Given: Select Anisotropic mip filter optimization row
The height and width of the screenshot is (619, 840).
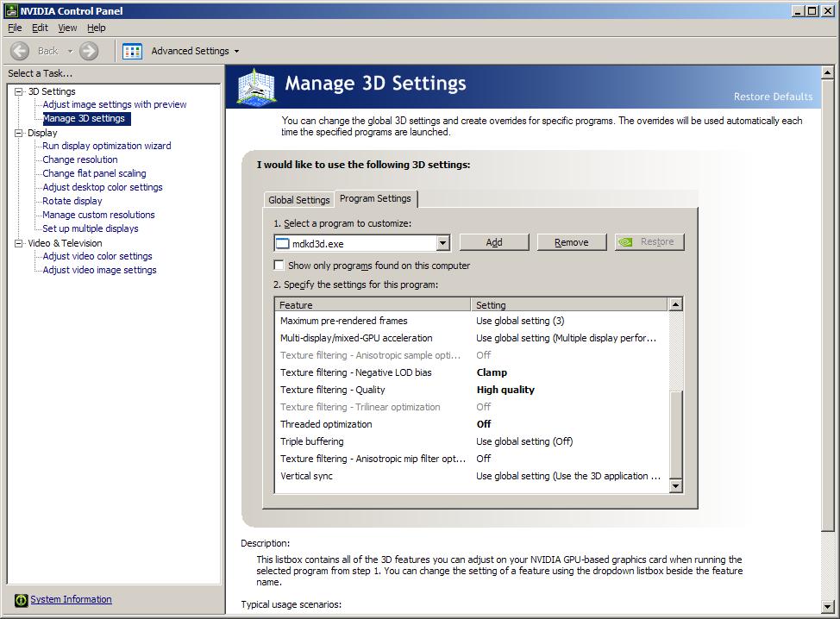Looking at the screenshot, I should pos(472,459).
